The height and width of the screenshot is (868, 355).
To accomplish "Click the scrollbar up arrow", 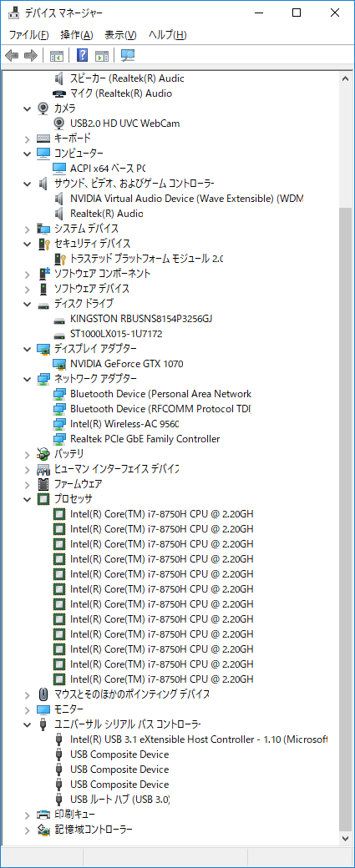I will pos(346,78).
